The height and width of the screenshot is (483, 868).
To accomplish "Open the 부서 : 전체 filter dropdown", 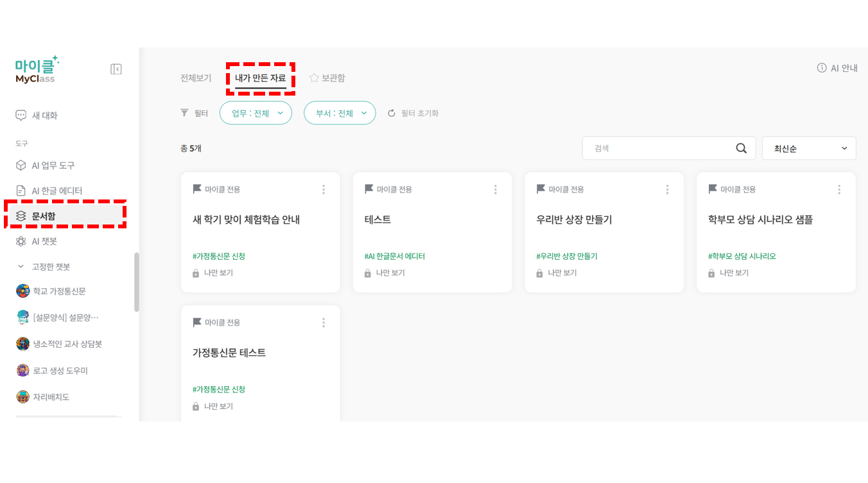I will [x=340, y=113].
